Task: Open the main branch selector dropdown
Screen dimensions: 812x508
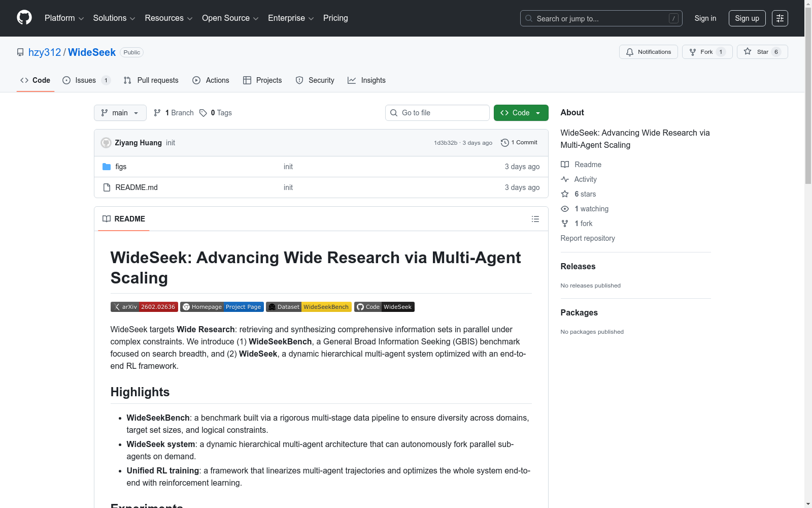Action: 120,113
